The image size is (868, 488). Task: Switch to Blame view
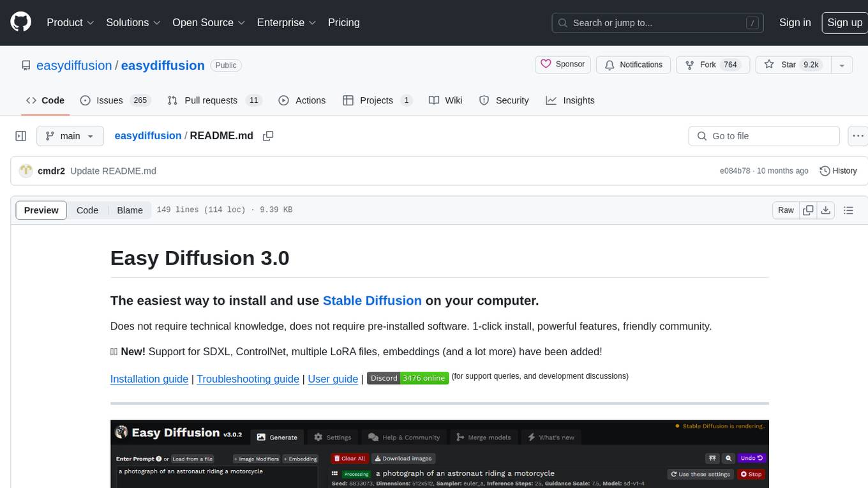coord(130,210)
